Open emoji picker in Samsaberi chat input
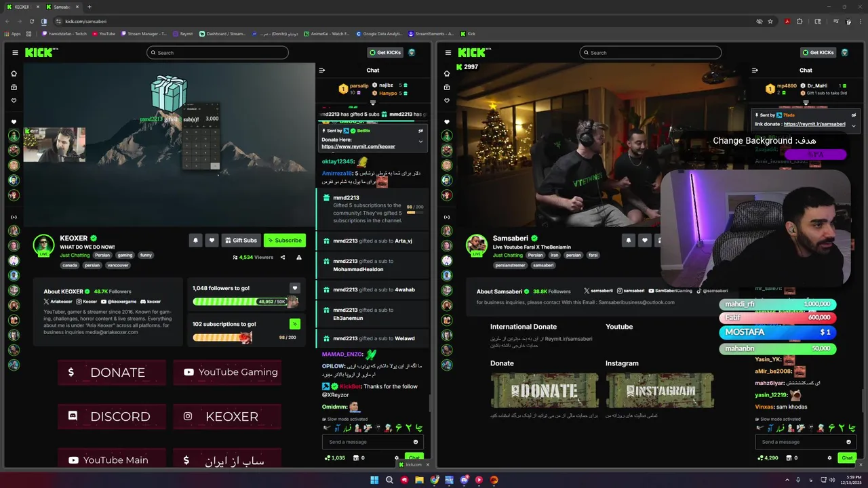This screenshot has height=488, width=868. [848, 442]
